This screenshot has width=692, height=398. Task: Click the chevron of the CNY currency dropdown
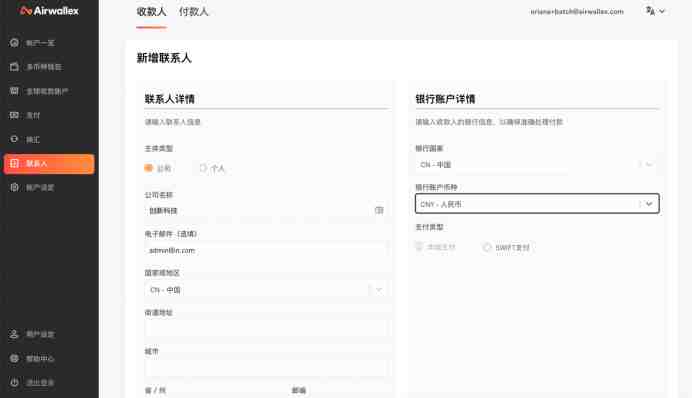coord(649,204)
